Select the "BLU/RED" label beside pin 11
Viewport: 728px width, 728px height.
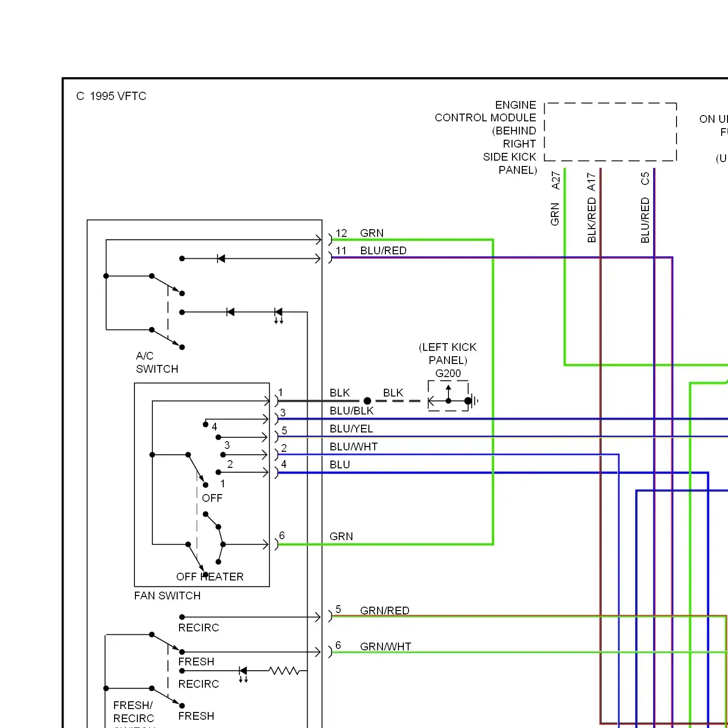(x=383, y=250)
